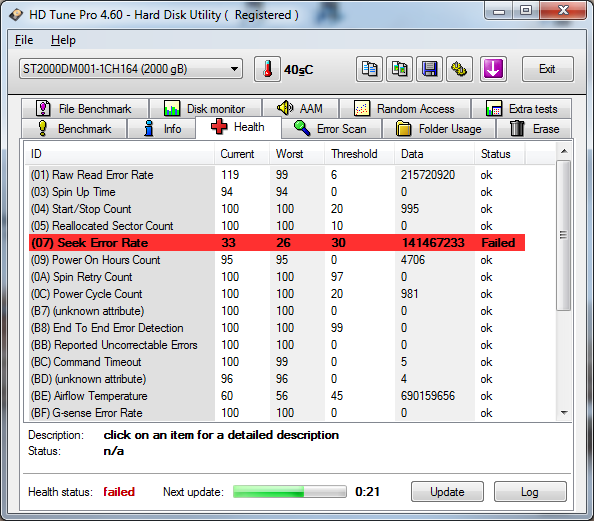Select the (04) Start/Stop Count row

click(277, 209)
